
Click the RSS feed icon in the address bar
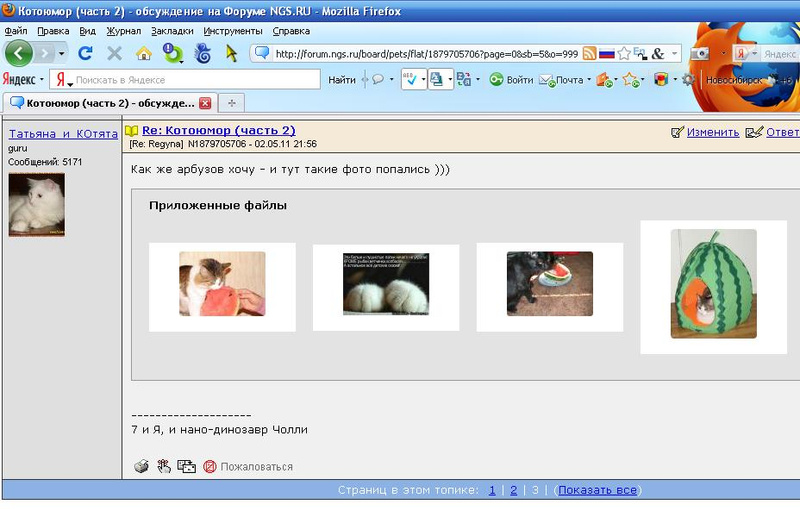[x=590, y=54]
